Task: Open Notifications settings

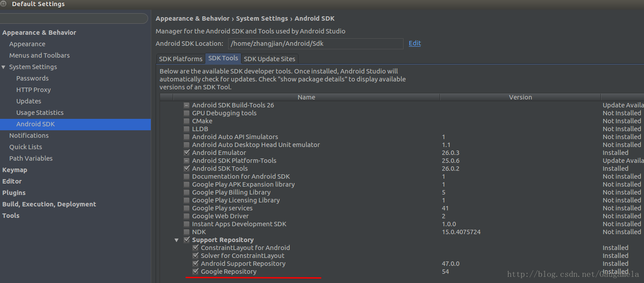Action: pyautogui.click(x=29, y=136)
